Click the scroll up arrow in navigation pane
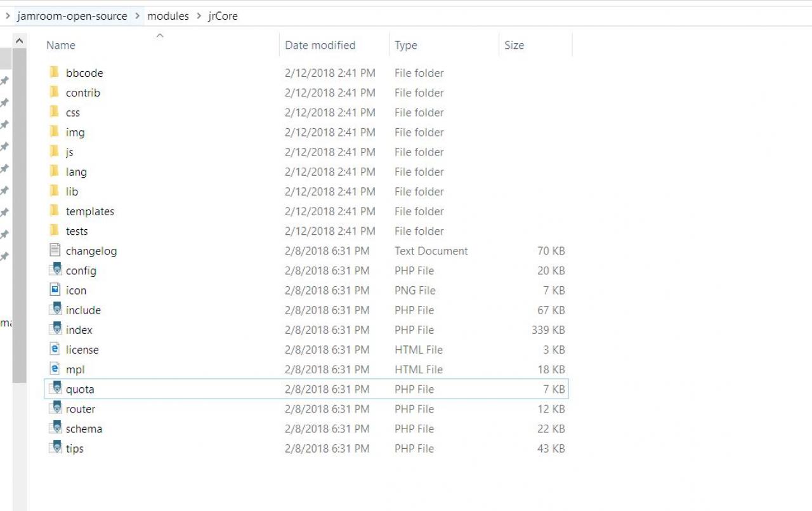Image resolution: width=812 pixels, height=511 pixels. click(19, 41)
